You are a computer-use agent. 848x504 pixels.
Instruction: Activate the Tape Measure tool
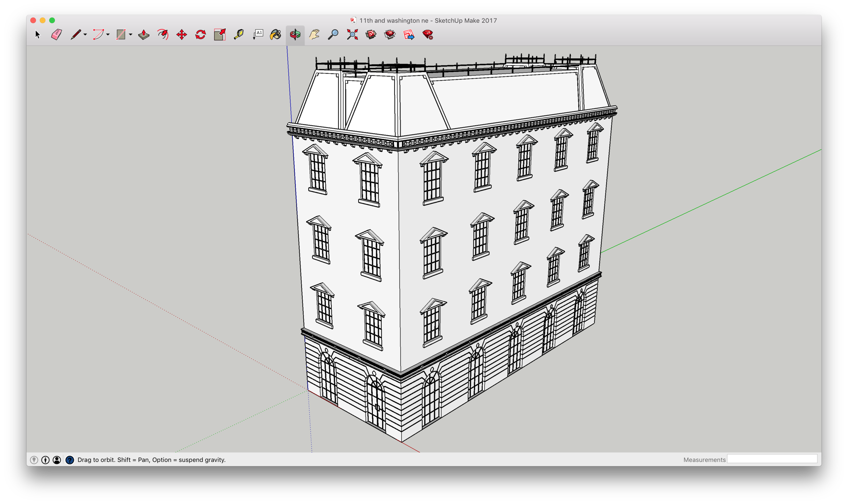239,35
